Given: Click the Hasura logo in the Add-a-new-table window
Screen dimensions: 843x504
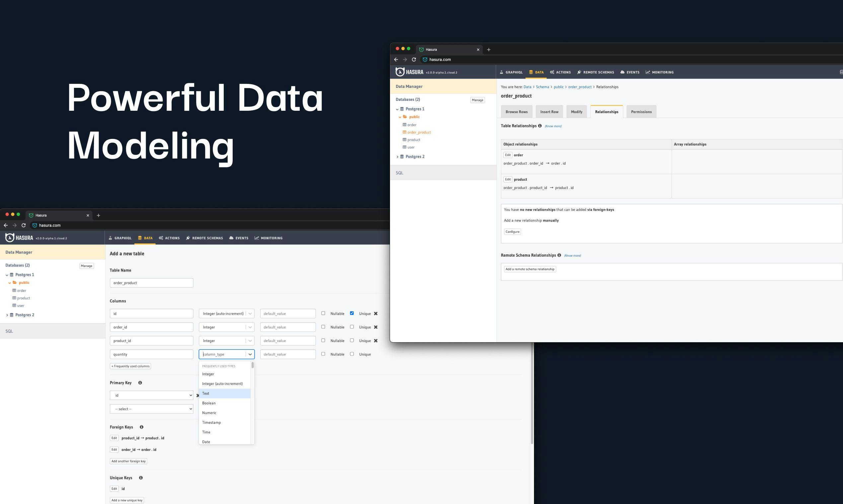Looking at the screenshot, I should [19, 238].
